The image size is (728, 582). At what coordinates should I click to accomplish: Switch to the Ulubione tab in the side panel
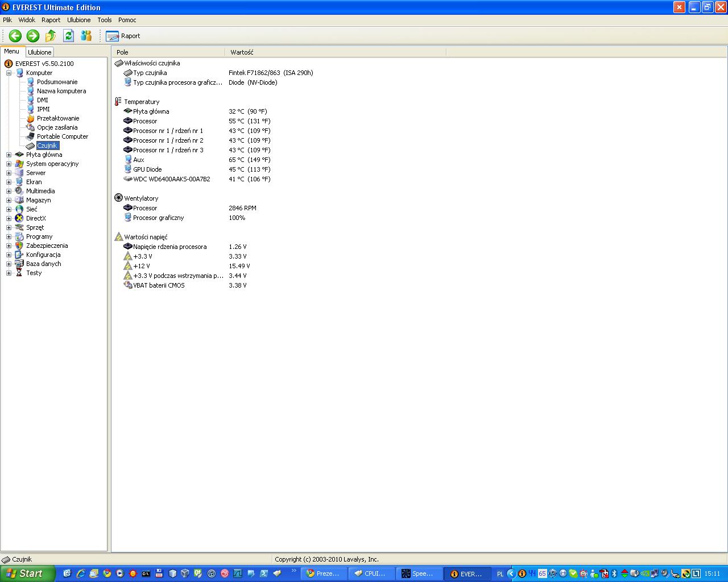coord(40,52)
